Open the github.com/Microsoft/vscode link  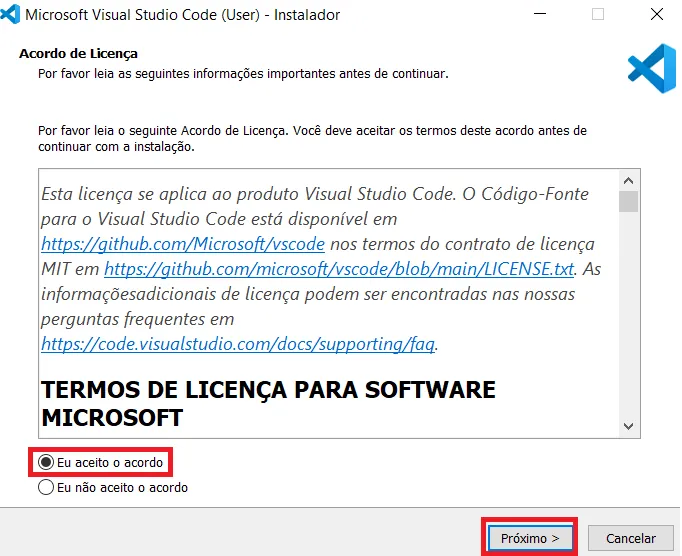(x=183, y=244)
